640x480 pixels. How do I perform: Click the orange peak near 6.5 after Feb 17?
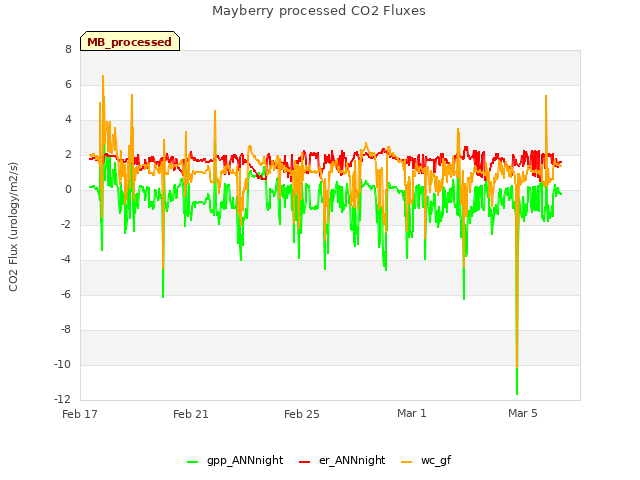[x=103, y=78]
